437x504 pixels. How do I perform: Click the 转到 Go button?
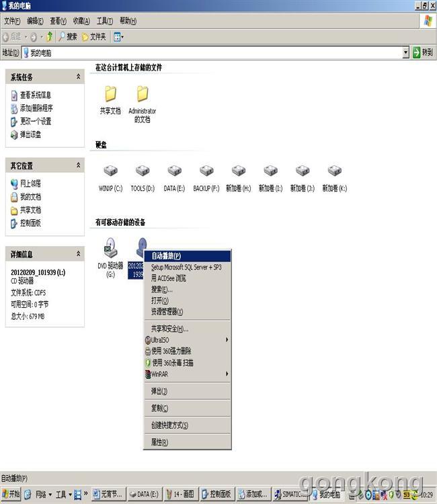tap(423, 52)
